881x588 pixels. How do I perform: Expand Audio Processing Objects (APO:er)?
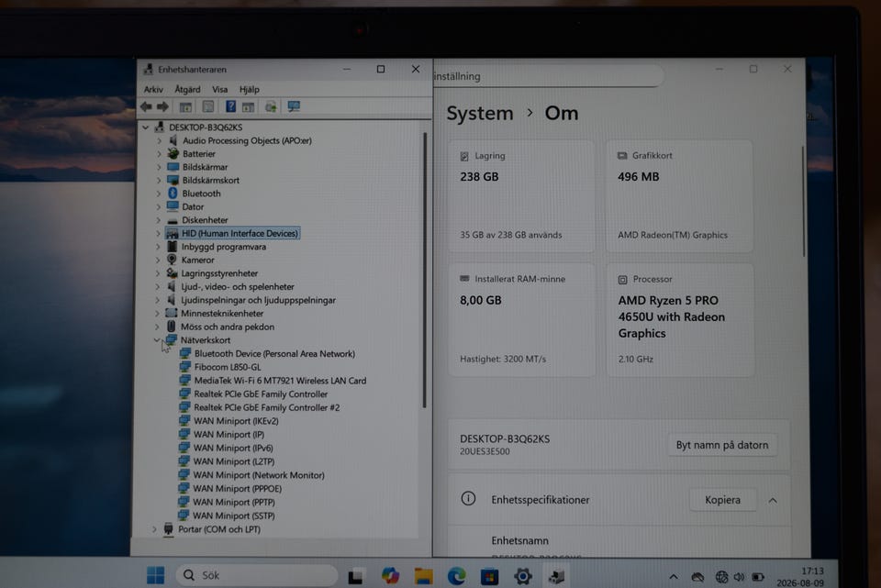159,140
